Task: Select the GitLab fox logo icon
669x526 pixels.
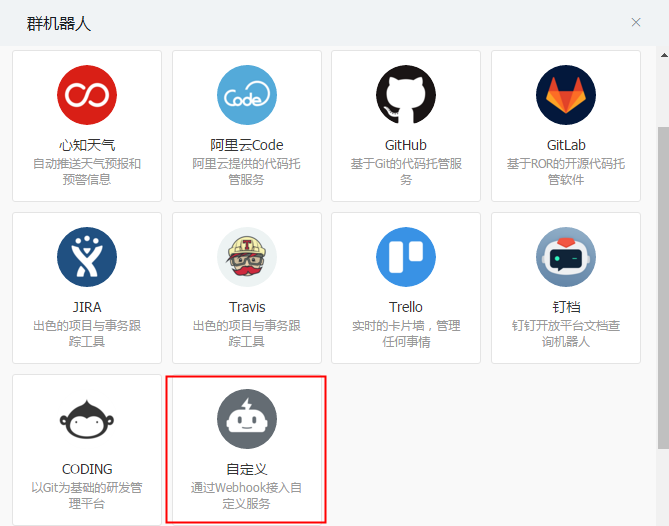Action: [566, 95]
